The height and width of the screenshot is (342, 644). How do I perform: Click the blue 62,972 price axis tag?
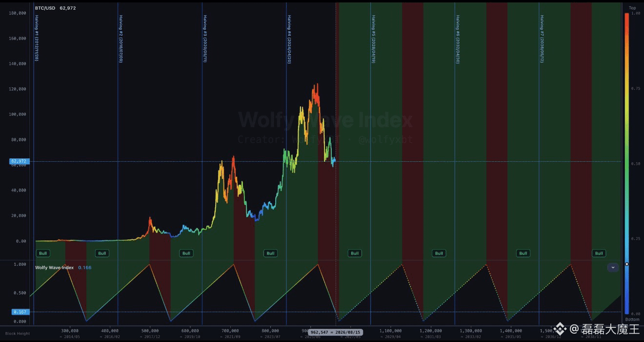pos(20,161)
